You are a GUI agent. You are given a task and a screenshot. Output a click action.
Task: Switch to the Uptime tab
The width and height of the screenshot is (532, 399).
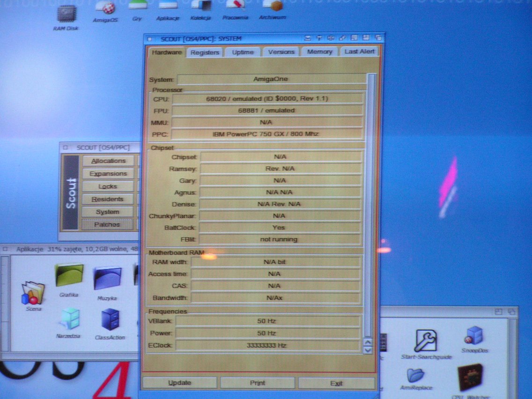[x=243, y=52]
